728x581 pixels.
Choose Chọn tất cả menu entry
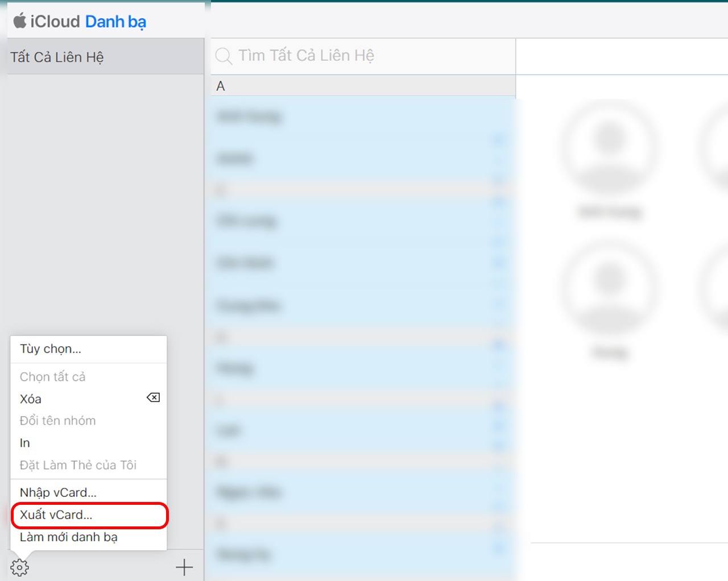pos(89,377)
